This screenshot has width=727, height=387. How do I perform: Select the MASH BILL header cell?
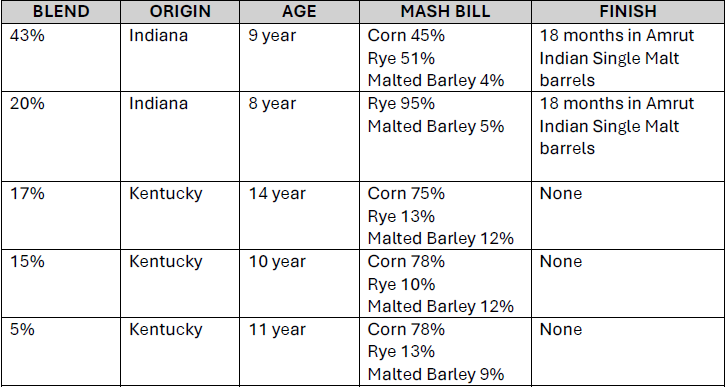point(445,11)
